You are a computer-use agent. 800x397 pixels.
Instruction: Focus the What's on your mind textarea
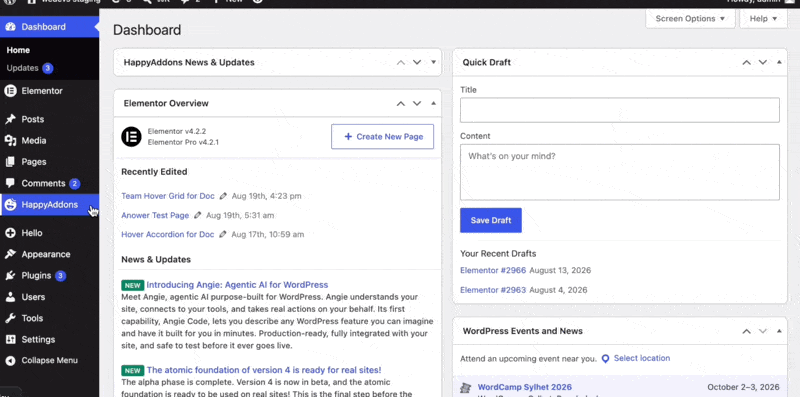pos(620,172)
